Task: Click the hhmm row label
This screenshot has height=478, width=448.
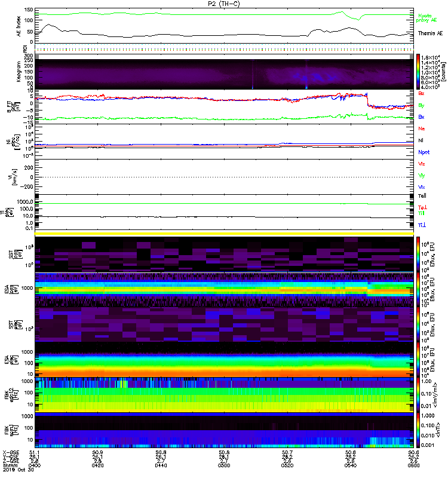Action: point(10,465)
